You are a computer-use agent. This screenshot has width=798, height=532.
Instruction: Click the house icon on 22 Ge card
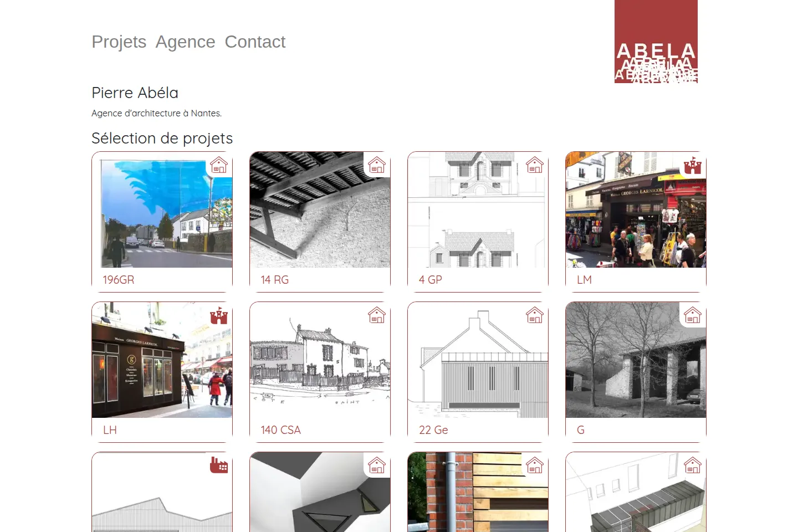pyautogui.click(x=535, y=315)
